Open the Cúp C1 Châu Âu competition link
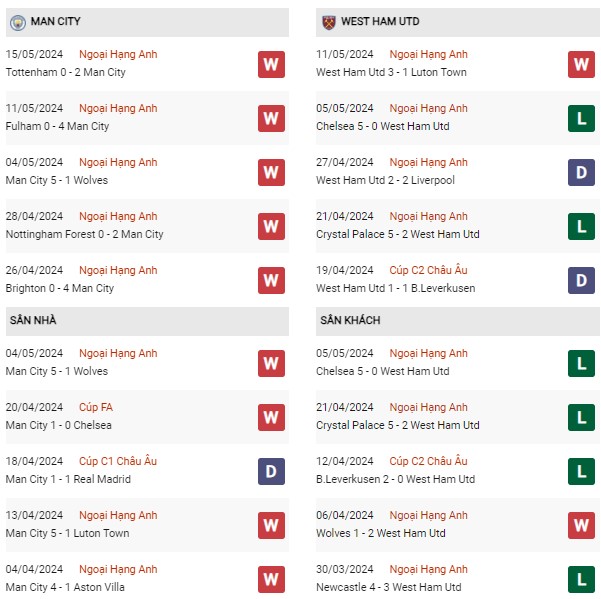The image size is (601, 599). click(118, 461)
